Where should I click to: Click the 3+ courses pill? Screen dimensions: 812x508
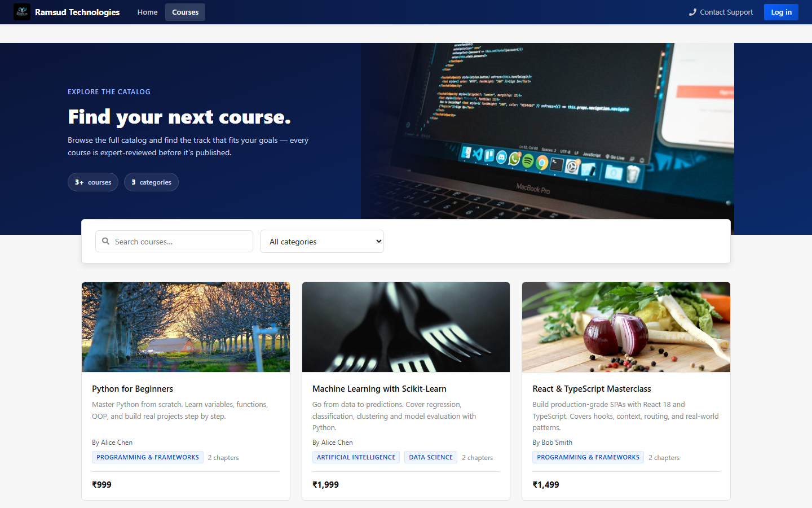93,182
